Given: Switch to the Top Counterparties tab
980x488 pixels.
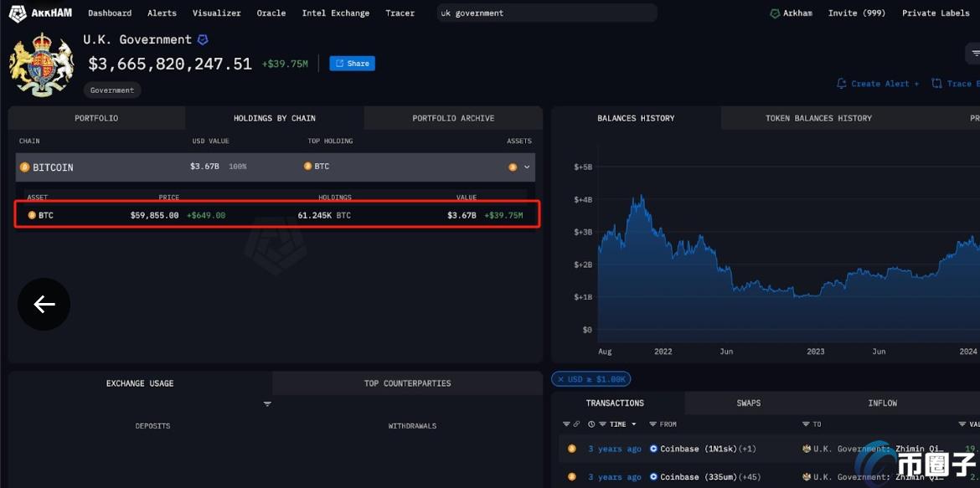Looking at the screenshot, I should coord(408,383).
